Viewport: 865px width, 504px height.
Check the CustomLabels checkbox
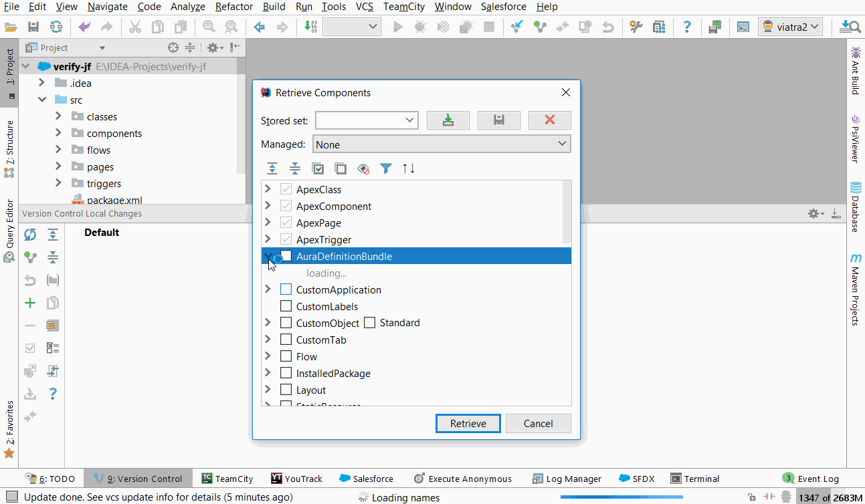pyautogui.click(x=286, y=306)
